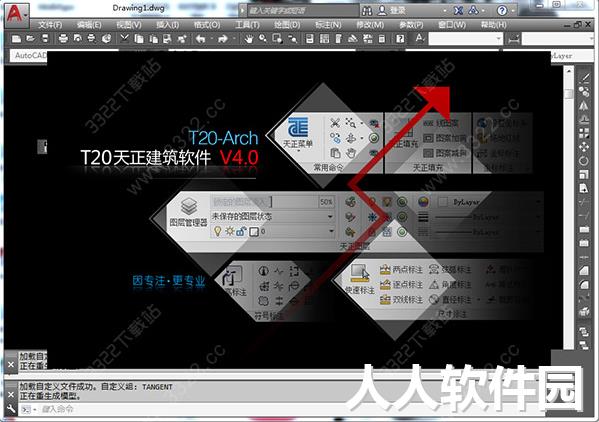Image resolution: width=599 pixels, height=422 pixels.
Task: Expand the title bar Help dropdown arrow
Action: tap(513, 11)
